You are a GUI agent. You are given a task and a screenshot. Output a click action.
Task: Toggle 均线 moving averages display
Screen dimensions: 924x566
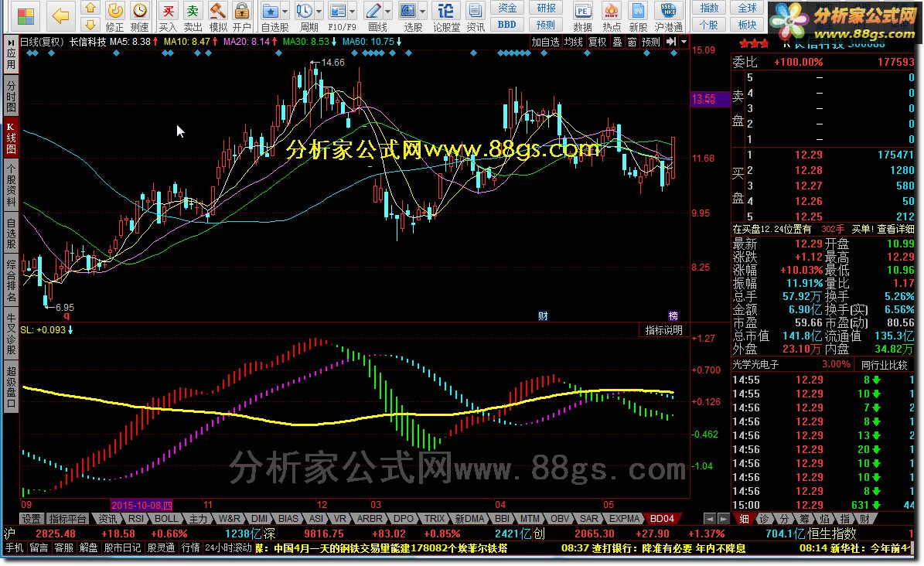(574, 42)
